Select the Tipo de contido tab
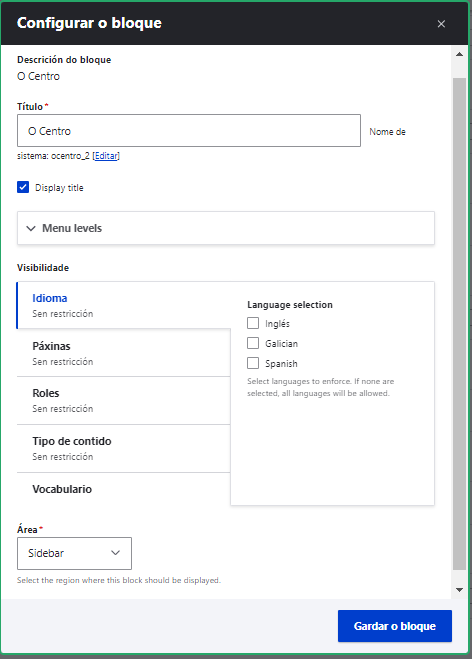Screen dimensions: 472x659 point(124,448)
